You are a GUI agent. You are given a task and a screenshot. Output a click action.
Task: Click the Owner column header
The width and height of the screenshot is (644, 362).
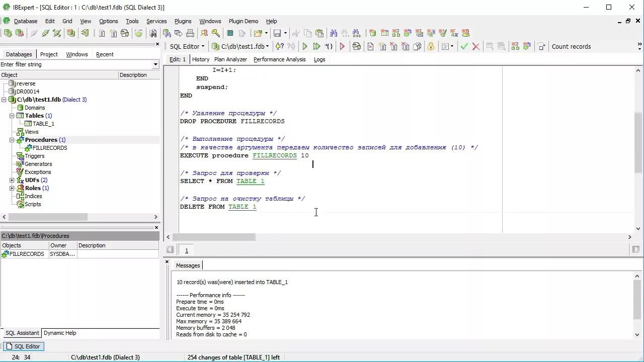[x=62, y=245]
